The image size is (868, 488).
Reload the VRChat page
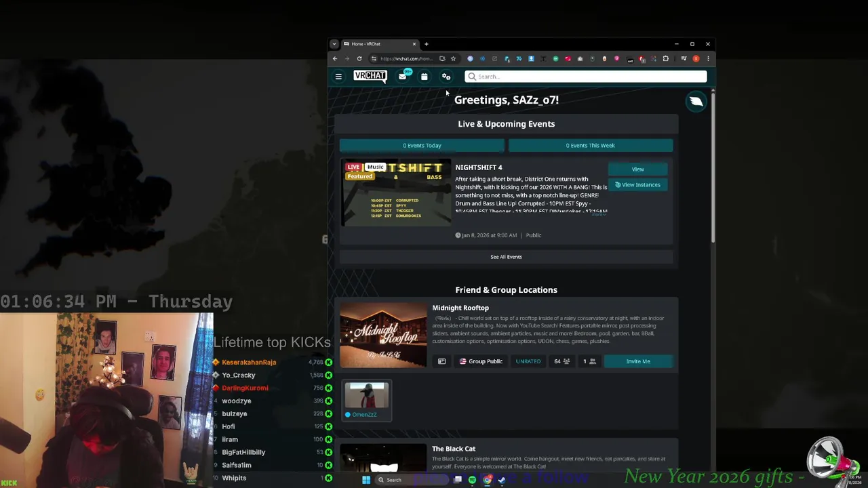point(359,59)
